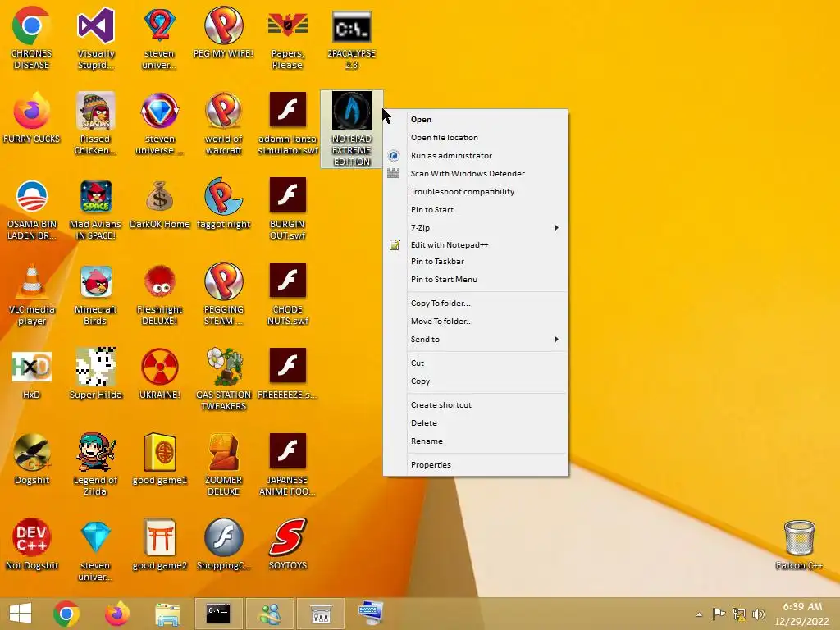The height and width of the screenshot is (630, 840).
Task: Select Pin to Taskbar
Action: [476, 262]
